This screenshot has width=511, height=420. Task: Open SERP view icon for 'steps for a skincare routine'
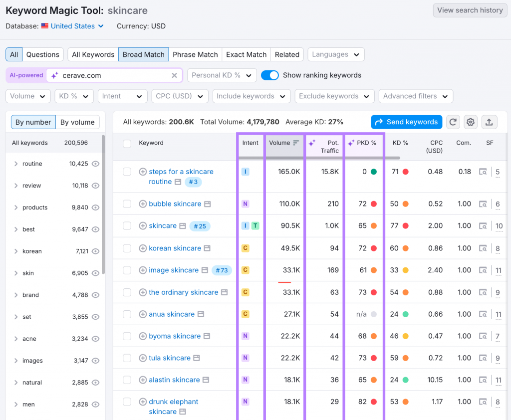click(483, 172)
